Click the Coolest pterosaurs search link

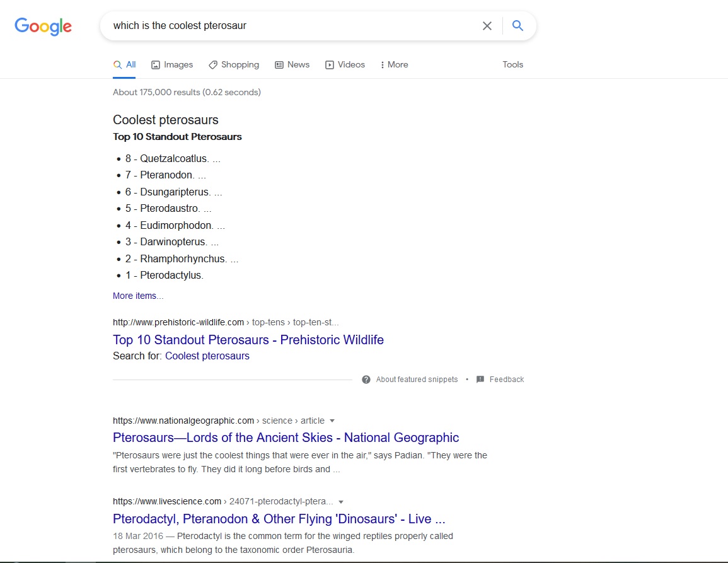click(x=207, y=356)
